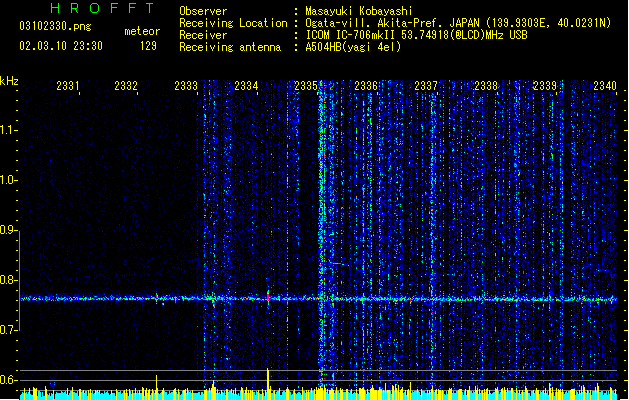Click the 2339 time marker
Screen dimensions: 629x400
click(x=545, y=85)
